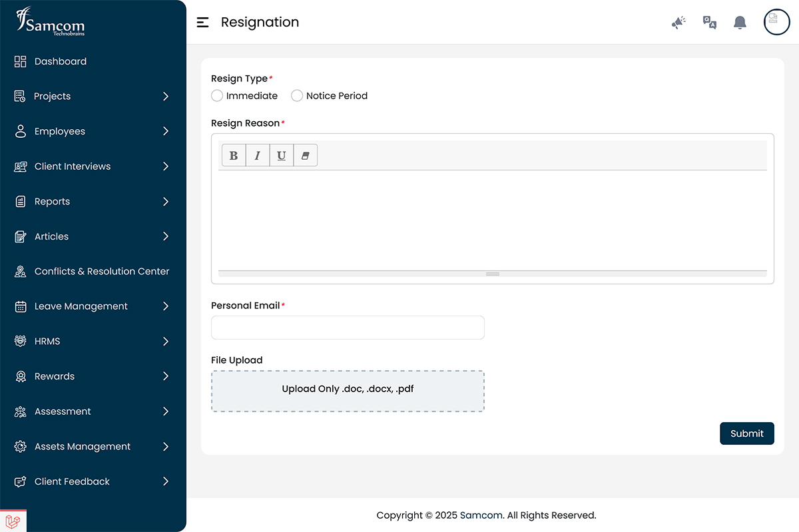Click the Client Feedback icon

click(x=21, y=481)
